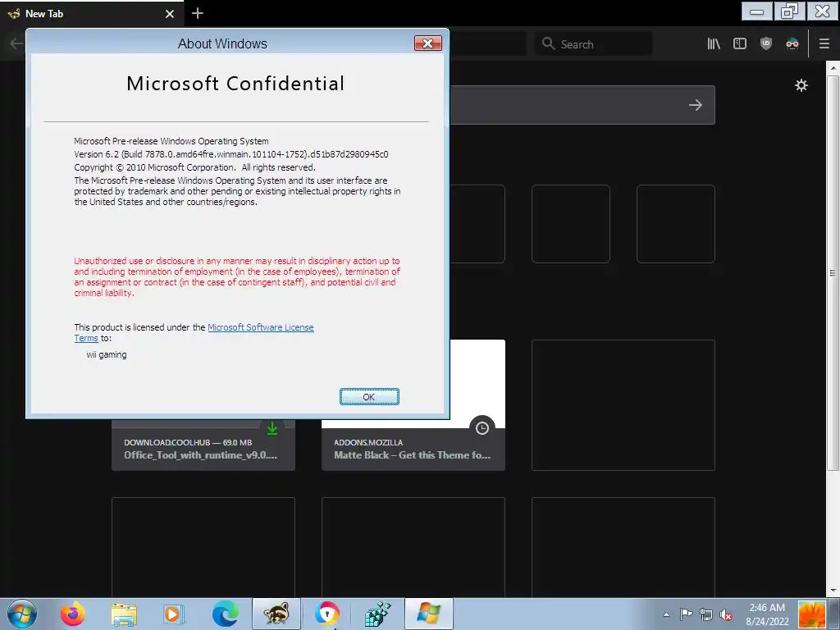Open the Microsoft Software License link
Image resolution: width=840 pixels, height=630 pixels.
coord(260,327)
